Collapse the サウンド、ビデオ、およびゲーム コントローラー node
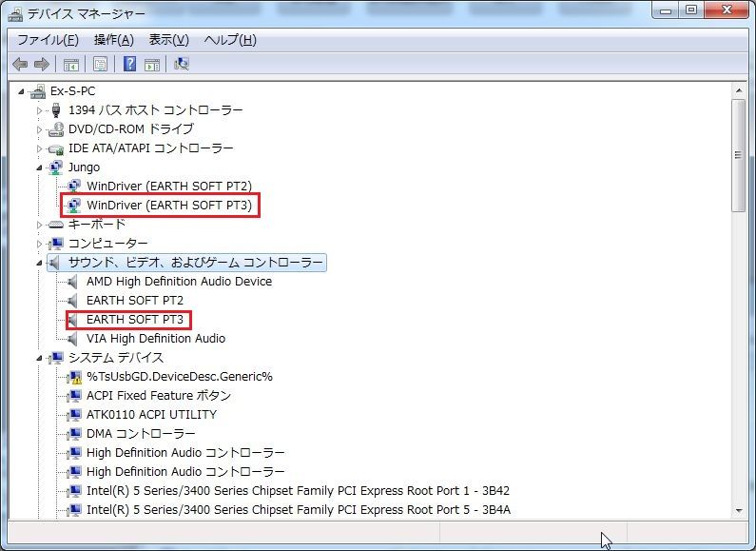 pyautogui.click(x=39, y=263)
